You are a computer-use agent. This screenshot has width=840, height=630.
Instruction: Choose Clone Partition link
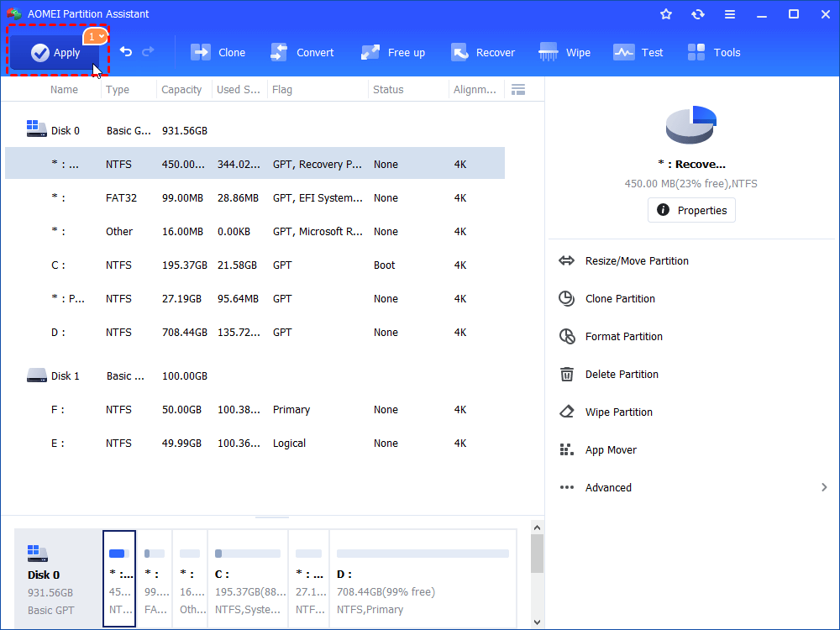620,298
